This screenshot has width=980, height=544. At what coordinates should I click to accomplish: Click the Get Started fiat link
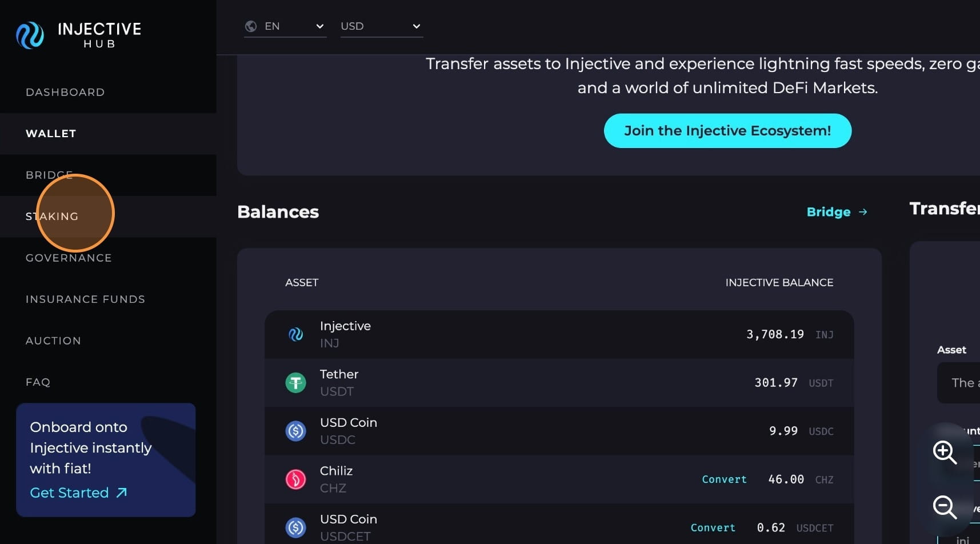coord(78,493)
